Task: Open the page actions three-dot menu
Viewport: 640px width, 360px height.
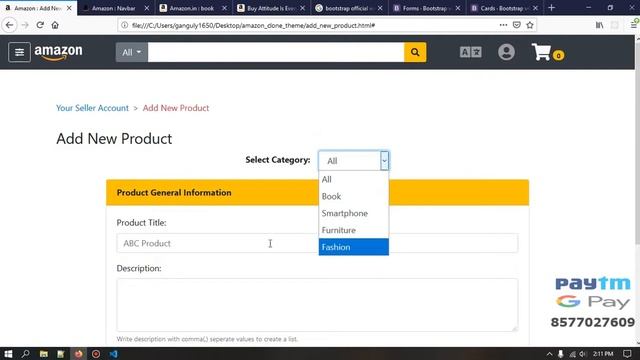Action: (503, 25)
